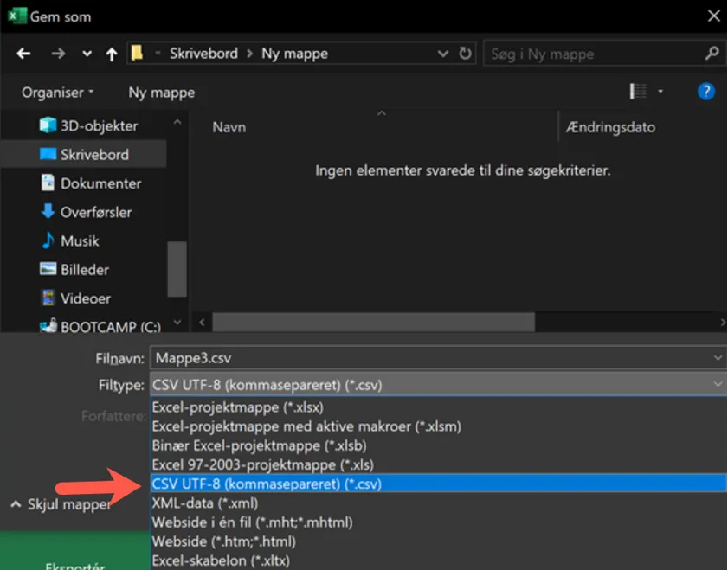The height and width of the screenshot is (570, 728).
Task: Open the 3D-objekter folder
Action: coord(98,125)
